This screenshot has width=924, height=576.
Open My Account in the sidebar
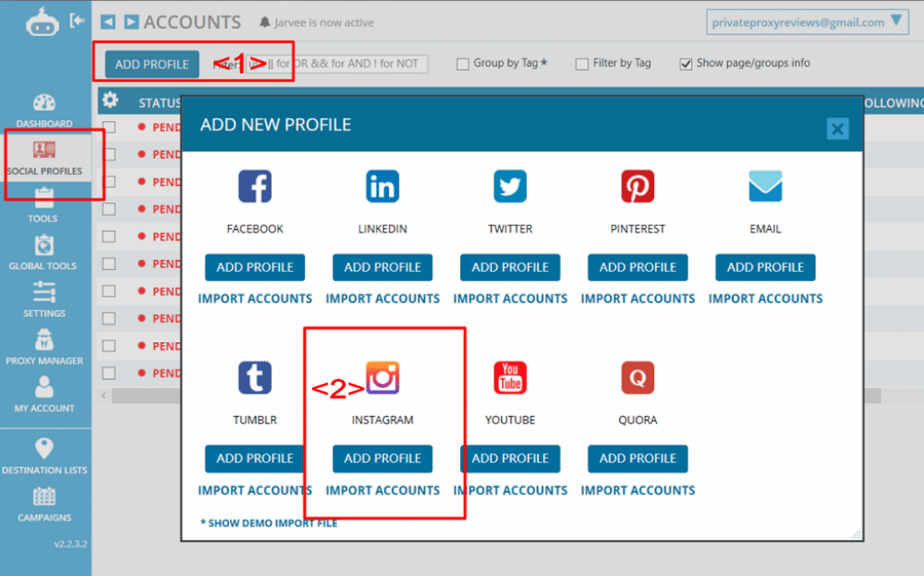[44, 395]
